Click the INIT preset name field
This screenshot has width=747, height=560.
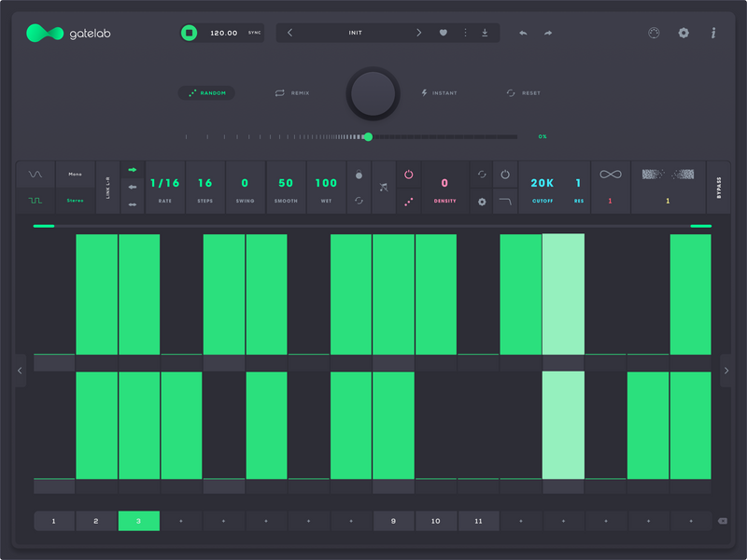tap(356, 32)
